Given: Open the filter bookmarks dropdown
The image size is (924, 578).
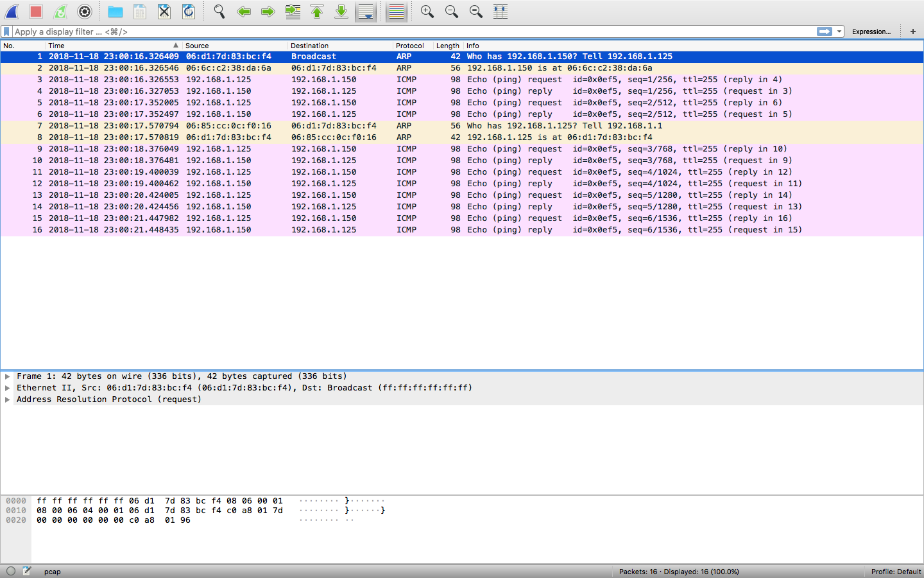Looking at the screenshot, I should pyautogui.click(x=6, y=31).
